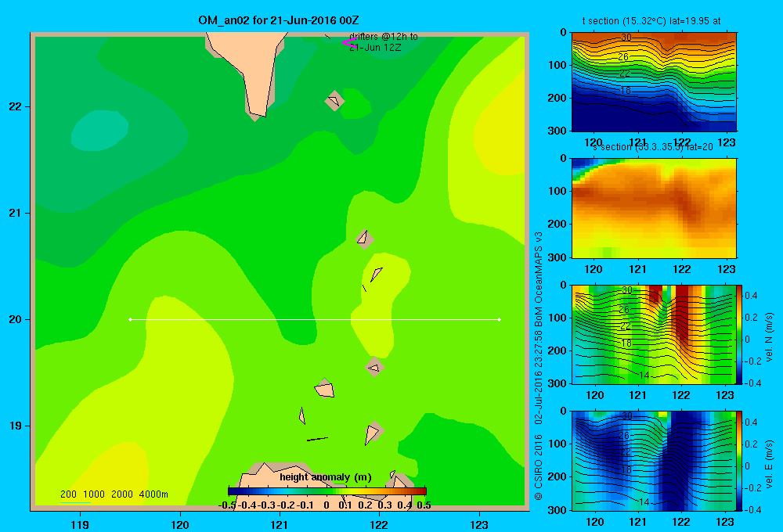Click the island near 122E, 22N
783x532 pixels.
click(334, 101)
